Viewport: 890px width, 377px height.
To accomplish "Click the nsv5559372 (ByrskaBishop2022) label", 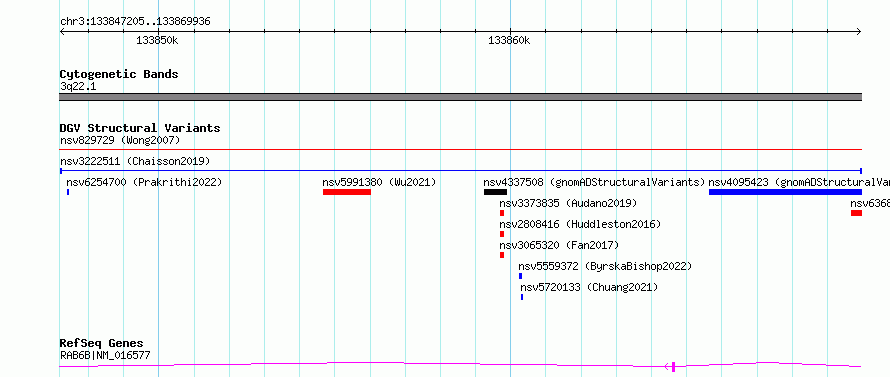I will pos(605,266).
